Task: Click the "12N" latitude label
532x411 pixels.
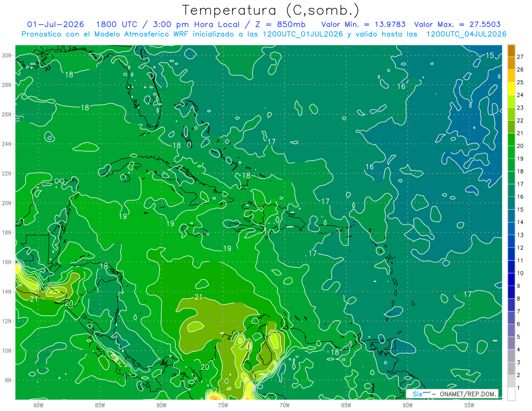Action: tap(8, 321)
